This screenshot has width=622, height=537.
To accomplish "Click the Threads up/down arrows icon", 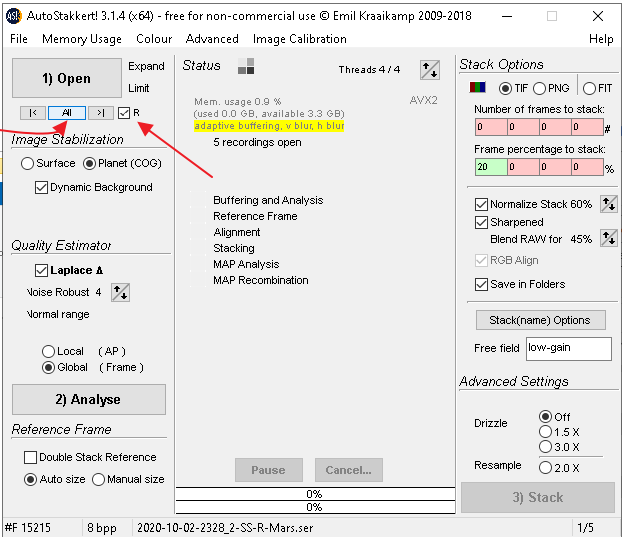I will tap(430, 69).
